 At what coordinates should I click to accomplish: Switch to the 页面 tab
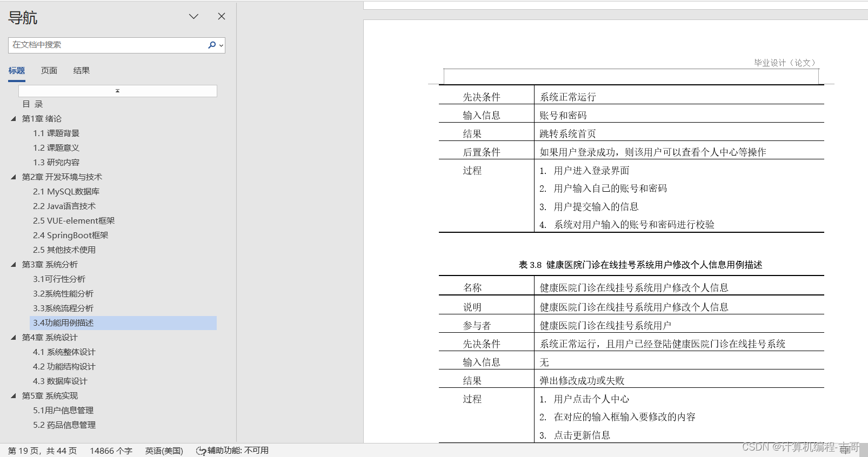(x=49, y=71)
